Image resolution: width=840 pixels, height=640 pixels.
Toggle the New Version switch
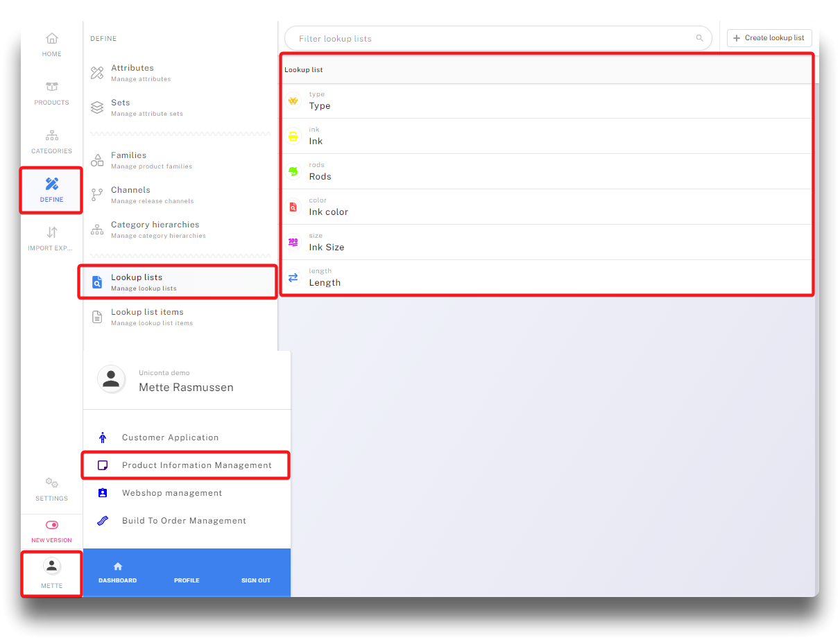[51, 526]
